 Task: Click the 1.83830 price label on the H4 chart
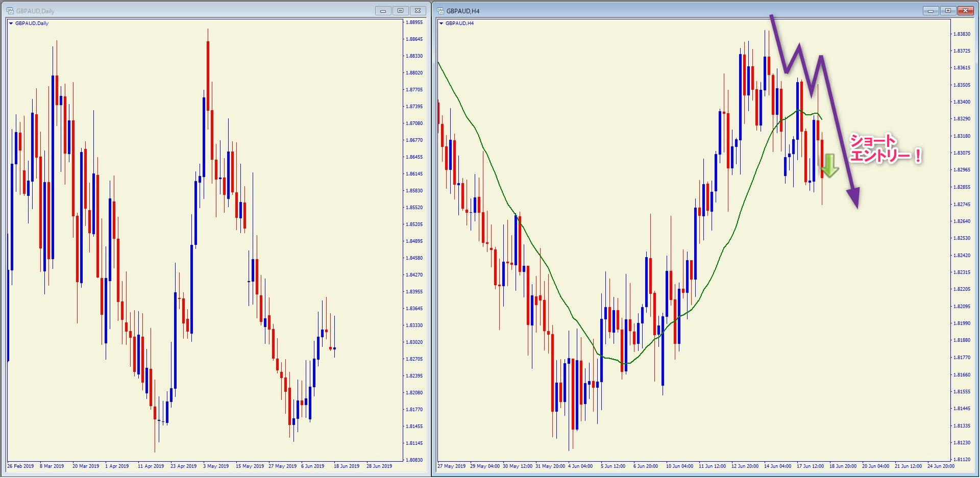click(x=962, y=34)
